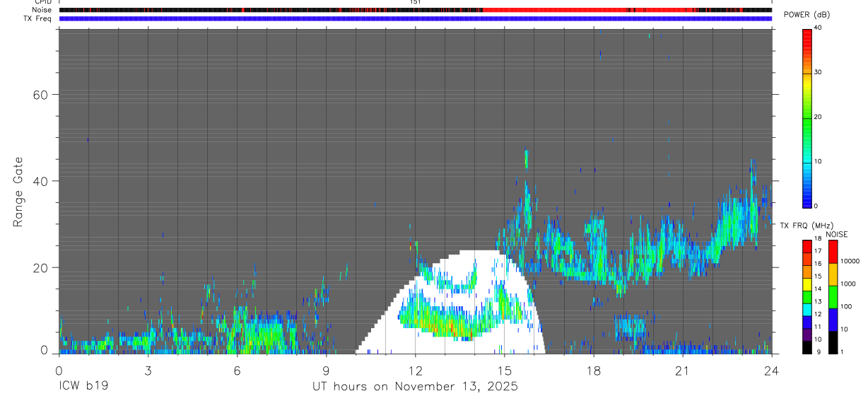Click the x-axis tick label '12'
The height and width of the screenshot is (401, 868).
pyautogui.click(x=415, y=370)
